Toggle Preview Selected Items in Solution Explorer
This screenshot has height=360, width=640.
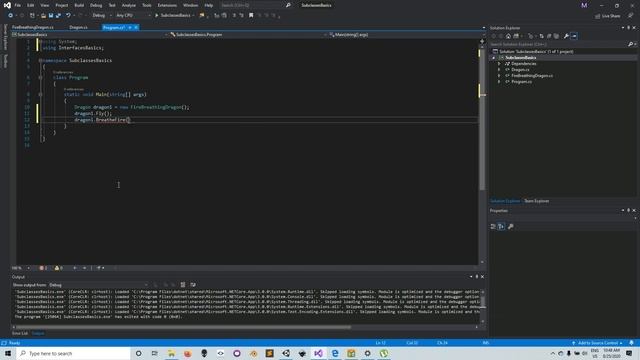tap(574, 36)
